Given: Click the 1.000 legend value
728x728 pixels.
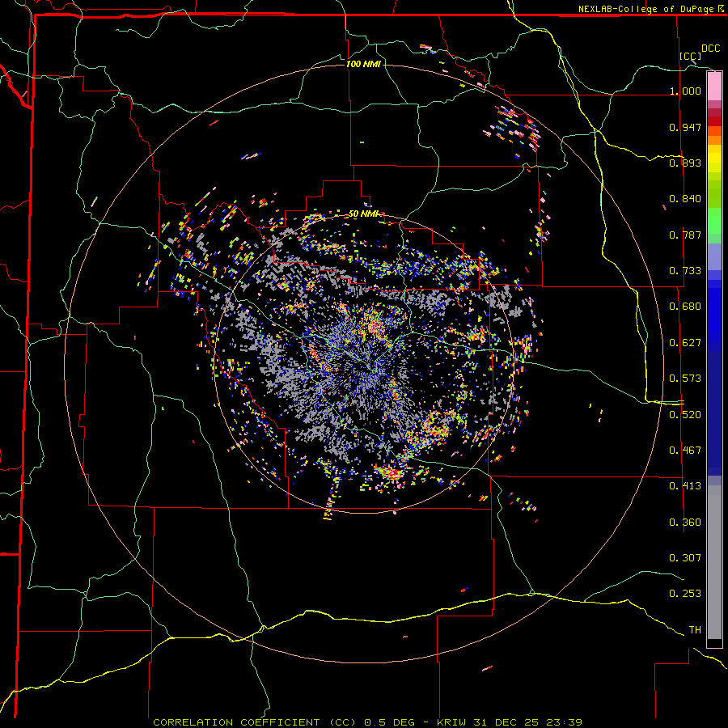Looking at the screenshot, I should point(685,91).
